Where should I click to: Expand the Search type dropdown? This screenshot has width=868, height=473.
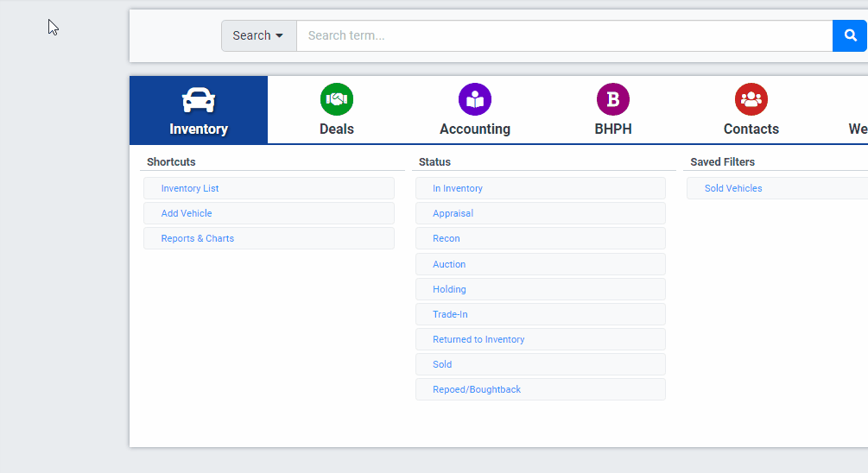pyautogui.click(x=258, y=36)
